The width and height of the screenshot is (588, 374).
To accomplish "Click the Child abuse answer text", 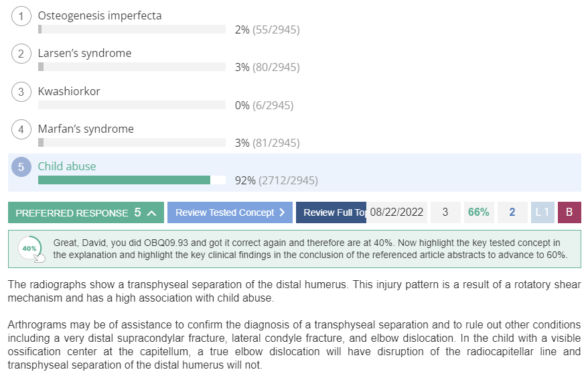I will 67,166.
